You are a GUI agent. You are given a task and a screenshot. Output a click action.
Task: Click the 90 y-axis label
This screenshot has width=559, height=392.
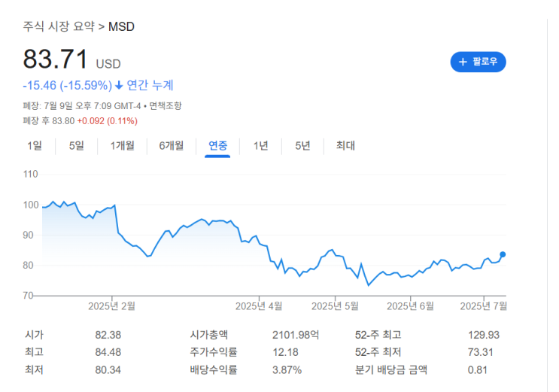pos(28,236)
